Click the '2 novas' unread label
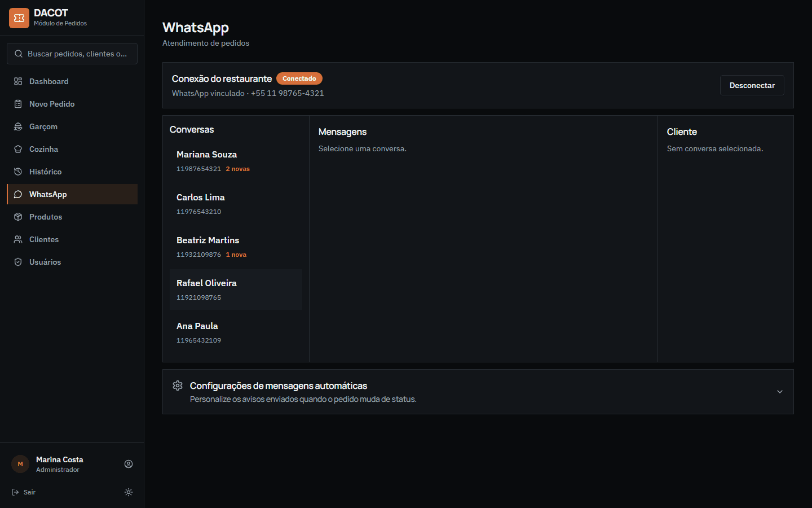Screen dimensions: 812x508 pos(238,169)
